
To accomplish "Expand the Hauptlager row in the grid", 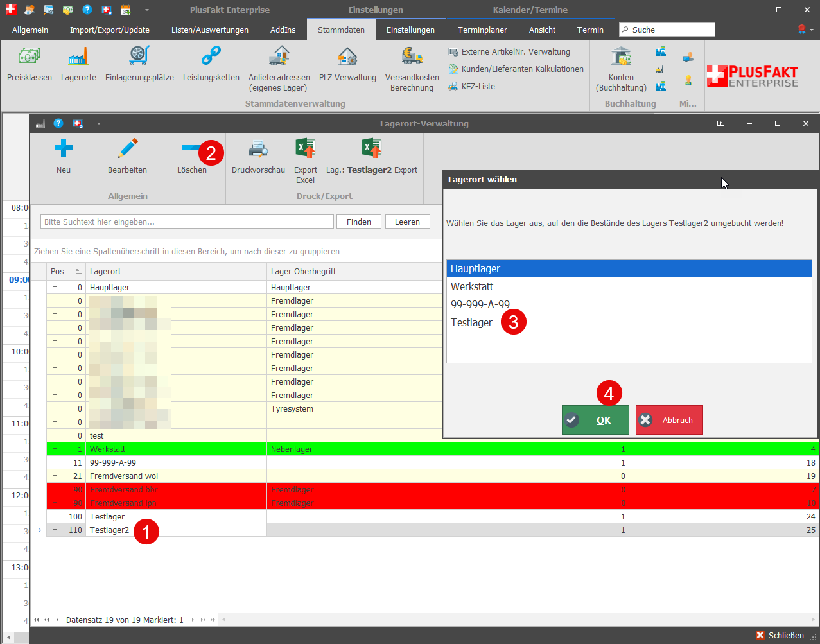I will coord(55,287).
